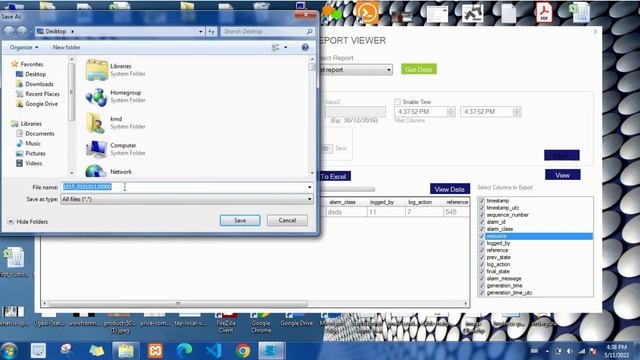Open Sticky Notes from the taskbar

(x=97, y=351)
